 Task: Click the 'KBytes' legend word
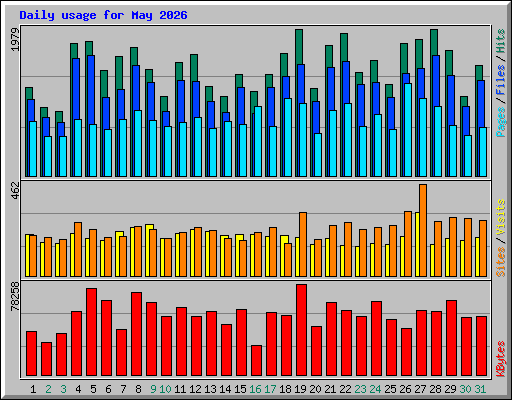(x=501, y=359)
